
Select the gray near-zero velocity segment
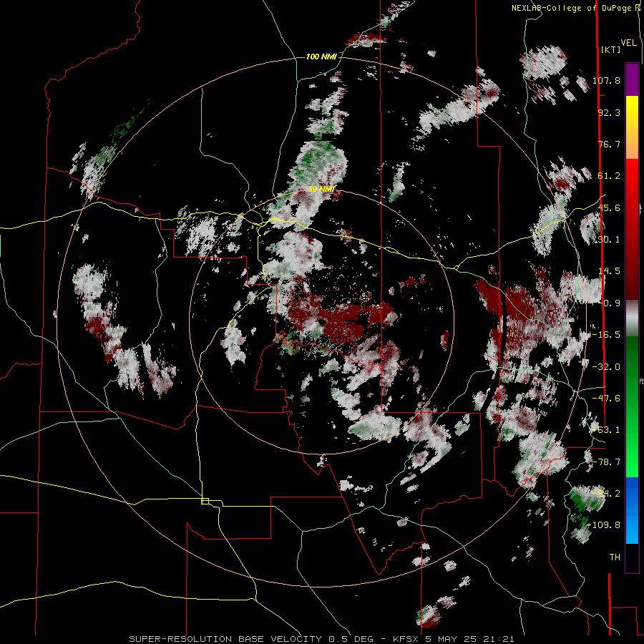[632, 318]
